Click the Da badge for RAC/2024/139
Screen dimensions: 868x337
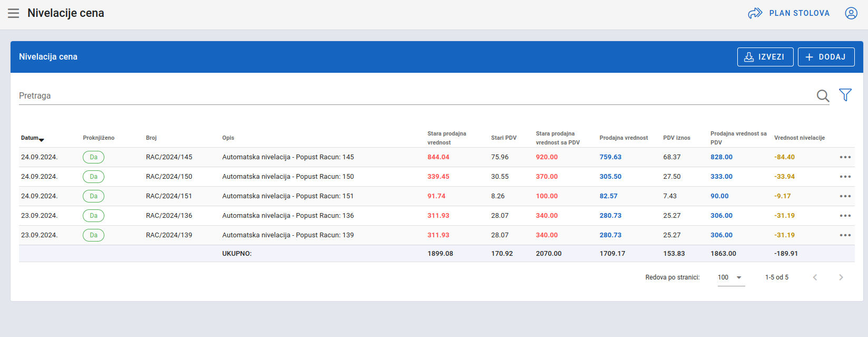coord(93,235)
